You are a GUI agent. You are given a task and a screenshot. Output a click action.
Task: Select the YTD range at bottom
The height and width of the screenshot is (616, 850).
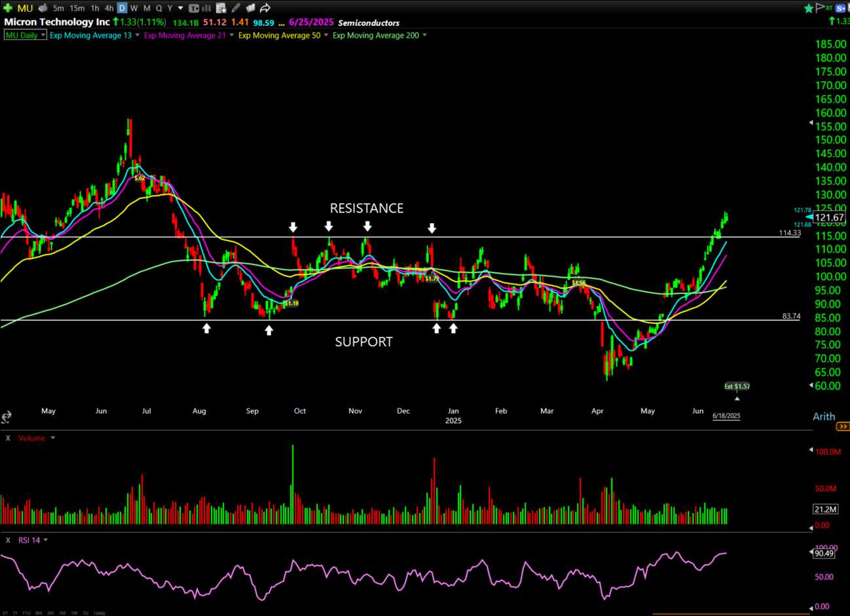(x=26, y=613)
